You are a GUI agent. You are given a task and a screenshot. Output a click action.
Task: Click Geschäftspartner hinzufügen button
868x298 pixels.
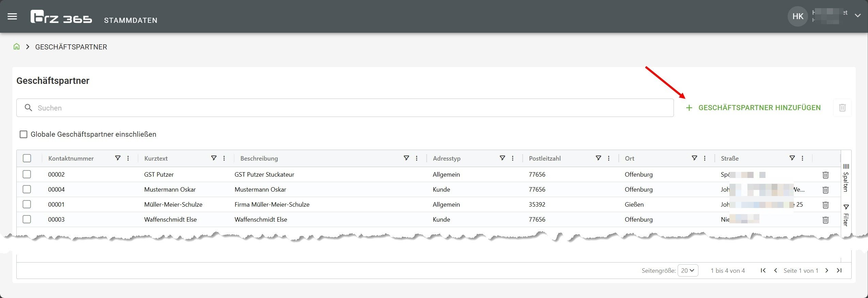[x=753, y=108]
